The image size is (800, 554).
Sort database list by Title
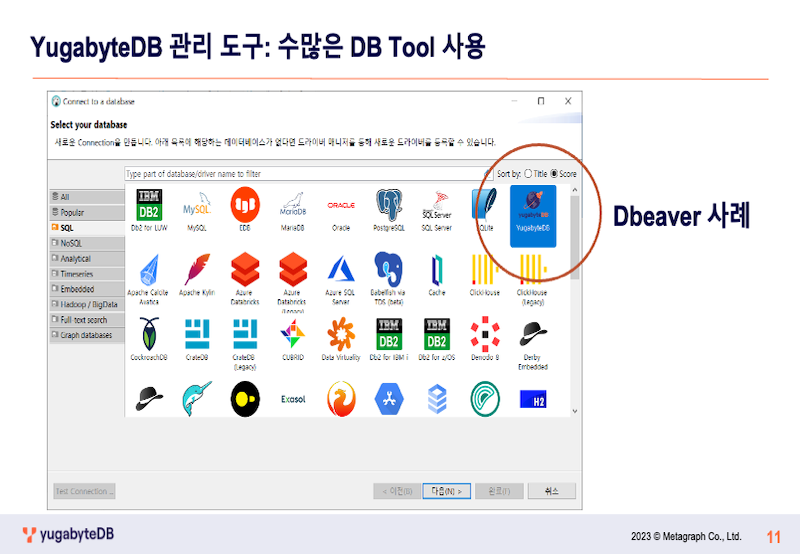pos(528,173)
